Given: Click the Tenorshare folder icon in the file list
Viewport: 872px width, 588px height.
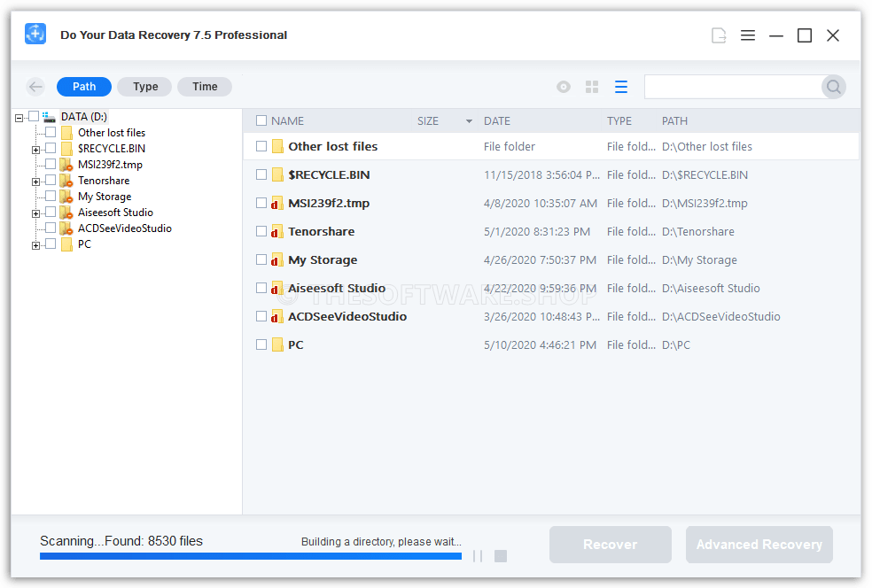Looking at the screenshot, I should tap(277, 231).
